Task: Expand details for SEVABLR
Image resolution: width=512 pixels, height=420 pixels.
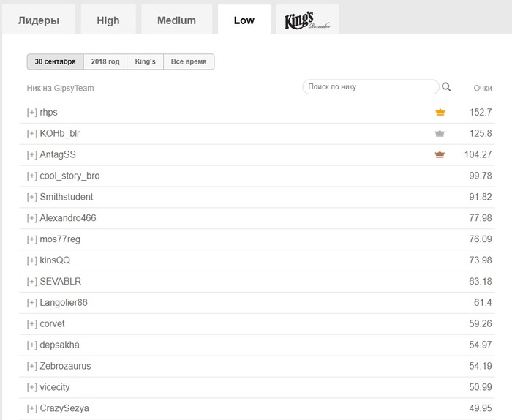Action: coord(32,282)
